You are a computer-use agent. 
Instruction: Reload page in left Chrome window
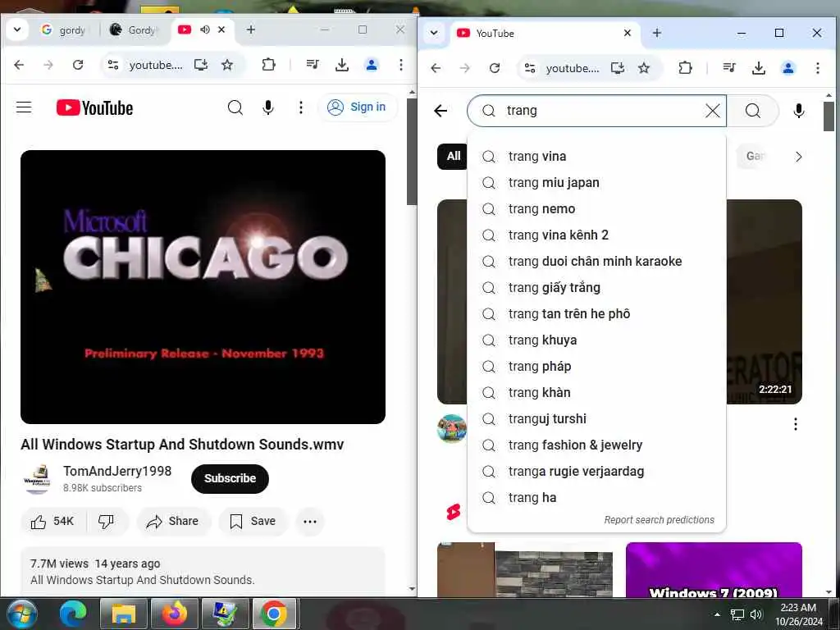(78, 65)
